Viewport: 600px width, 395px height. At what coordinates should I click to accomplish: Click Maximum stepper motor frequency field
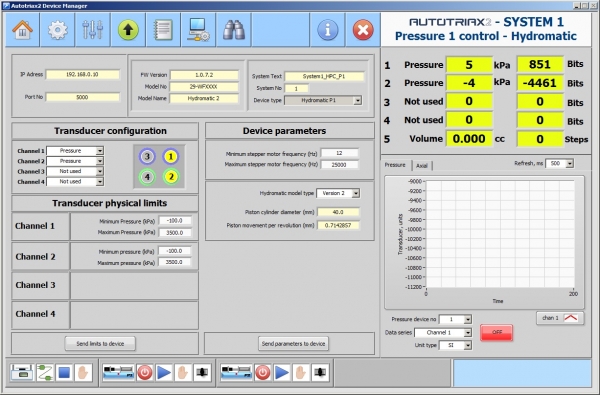click(339, 165)
